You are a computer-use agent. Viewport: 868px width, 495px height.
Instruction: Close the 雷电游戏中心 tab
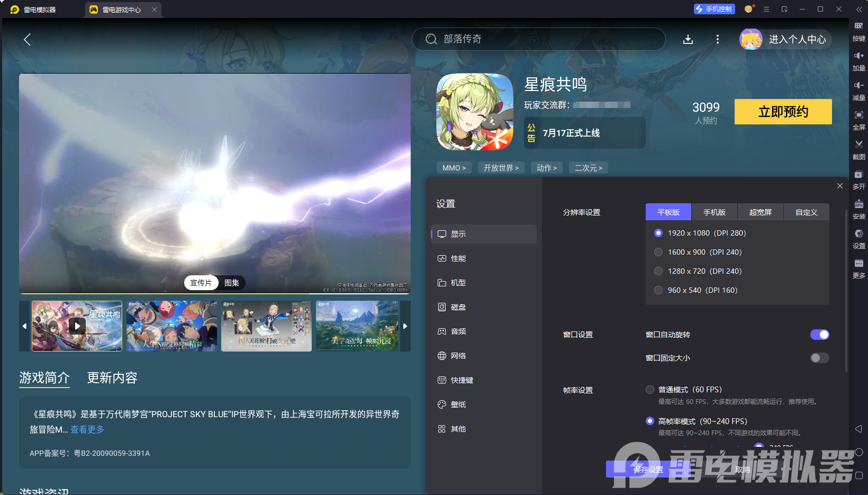pyautogui.click(x=154, y=10)
